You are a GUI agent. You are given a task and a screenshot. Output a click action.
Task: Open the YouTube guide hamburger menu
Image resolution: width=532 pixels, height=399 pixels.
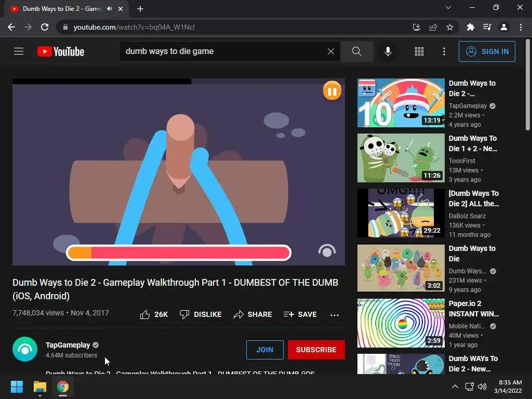click(x=19, y=51)
